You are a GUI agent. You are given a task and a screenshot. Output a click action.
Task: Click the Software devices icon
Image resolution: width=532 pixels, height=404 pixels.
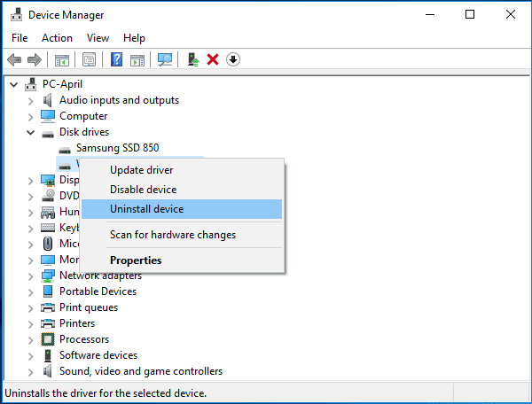(48, 355)
